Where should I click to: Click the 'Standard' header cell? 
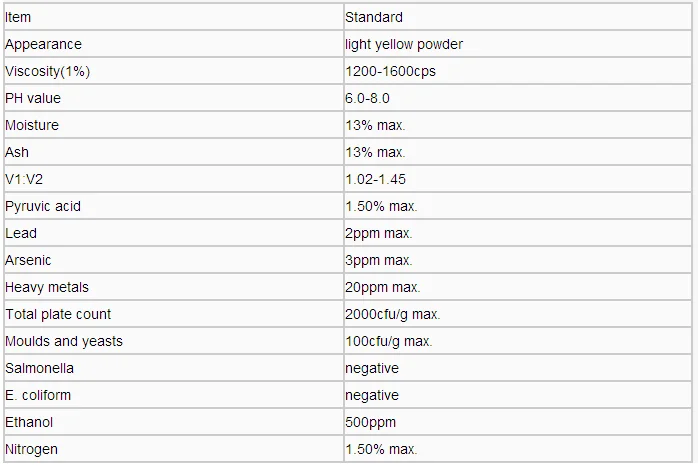[x=374, y=17]
